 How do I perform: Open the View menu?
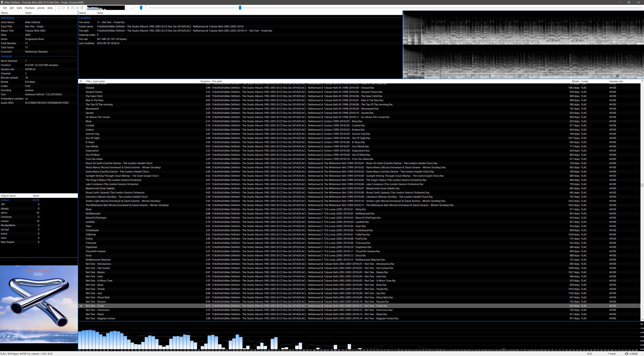point(19,8)
